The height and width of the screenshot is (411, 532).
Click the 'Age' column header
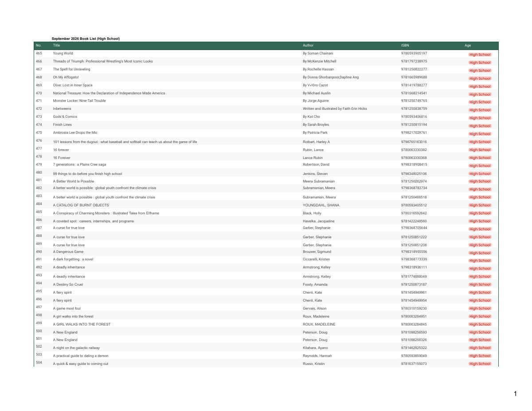coord(468,46)
